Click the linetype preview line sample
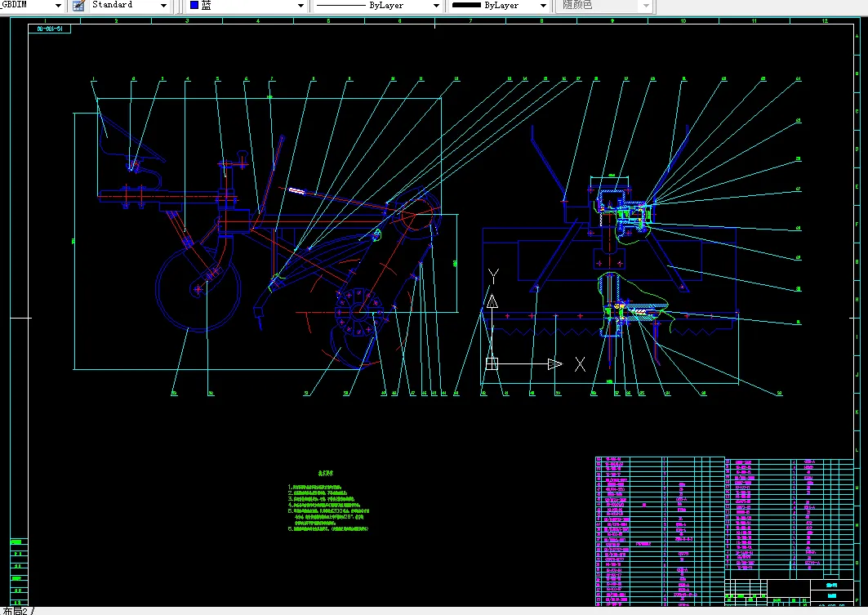 [x=341, y=6]
